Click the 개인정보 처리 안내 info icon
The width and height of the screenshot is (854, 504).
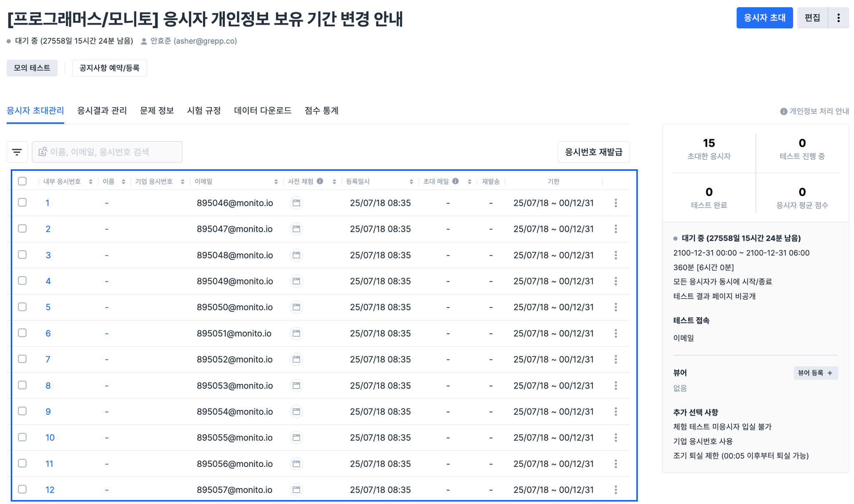coord(784,111)
